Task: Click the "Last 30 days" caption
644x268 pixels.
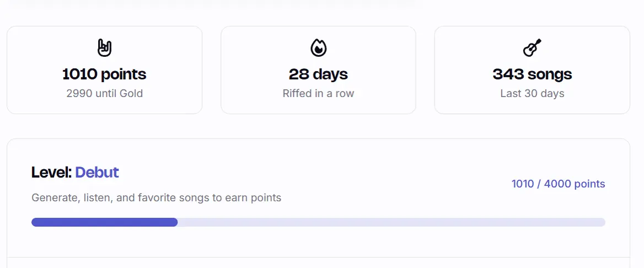Action: point(532,93)
